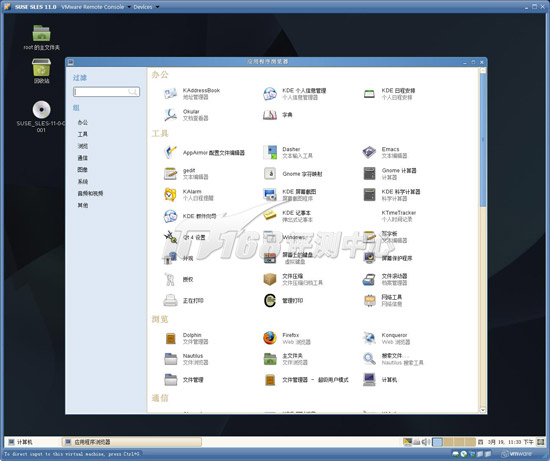
Task: Open 主文件夹 home folder browser
Action: (286, 359)
